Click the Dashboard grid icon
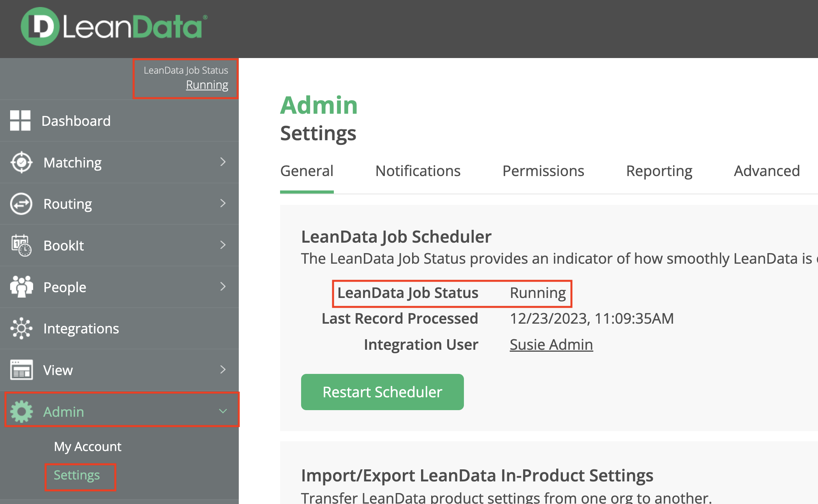The width and height of the screenshot is (818, 504). click(x=20, y=120)
